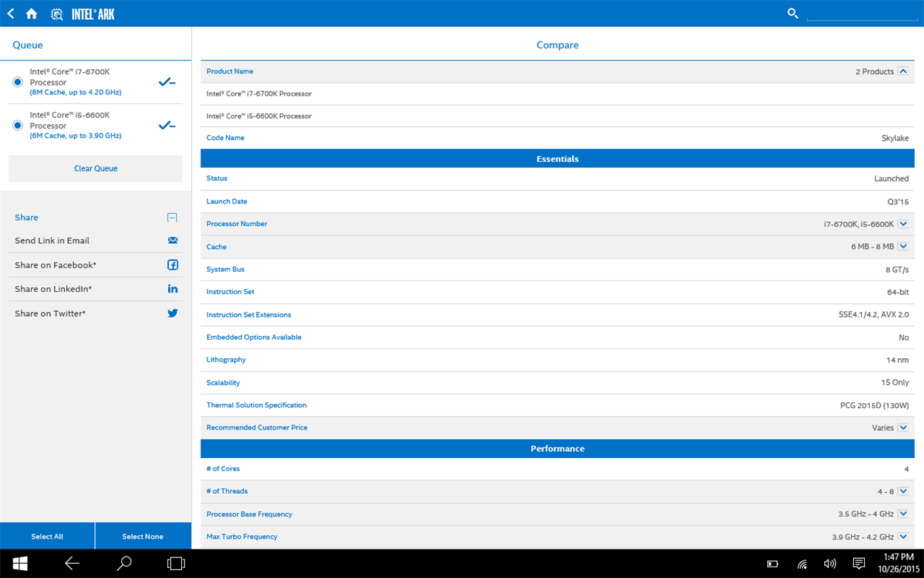Screen dimensions: 924x578
Task: Collapse the Share section
Action: tap(172, 218)
